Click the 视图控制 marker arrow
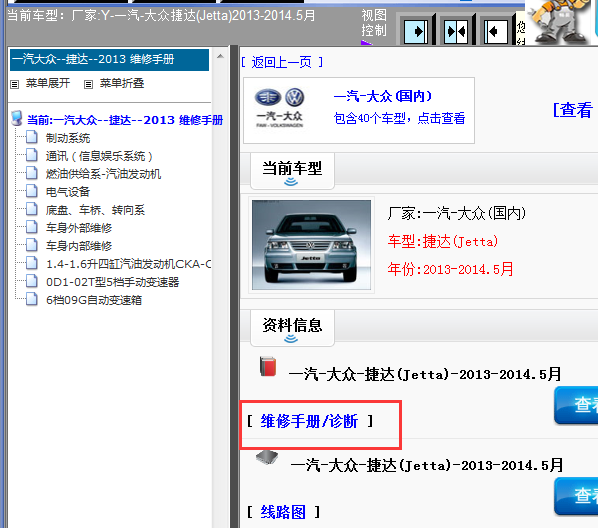The image size is (598, 528). coord(366,42)
